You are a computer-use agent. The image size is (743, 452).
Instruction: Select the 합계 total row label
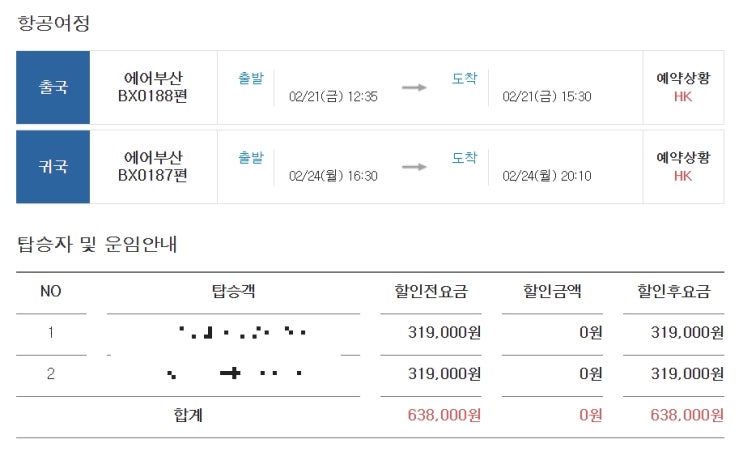point(188,414)
